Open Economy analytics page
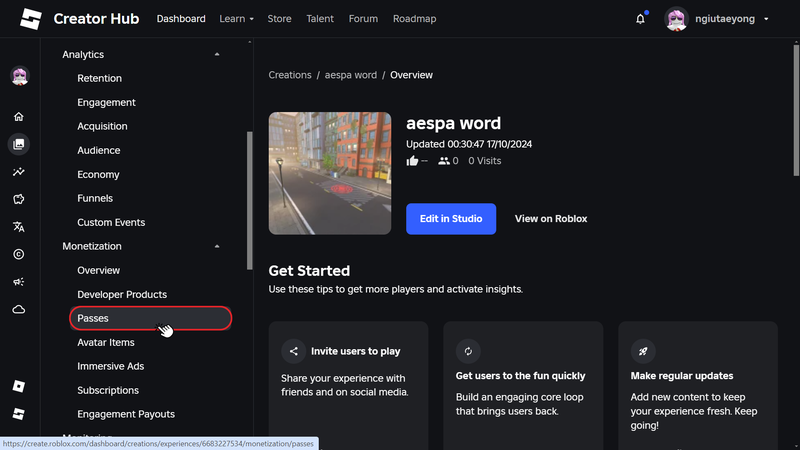Viewport: 800px width, 450px height. coord(98,174)
